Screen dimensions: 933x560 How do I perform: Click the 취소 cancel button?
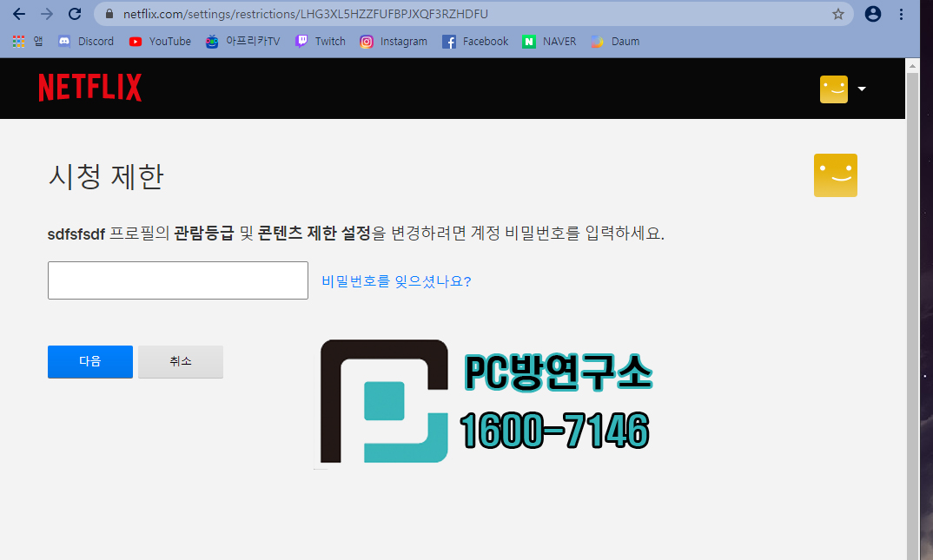point(181,361)
